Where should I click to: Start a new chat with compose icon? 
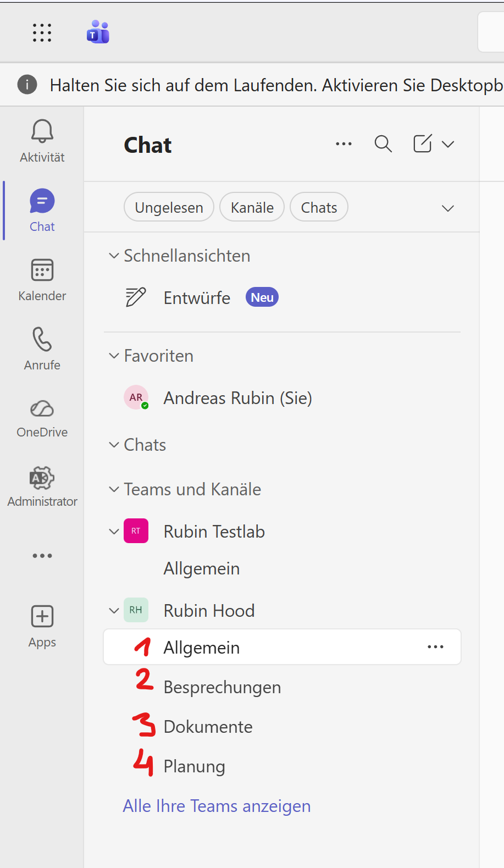coord(422,144)
